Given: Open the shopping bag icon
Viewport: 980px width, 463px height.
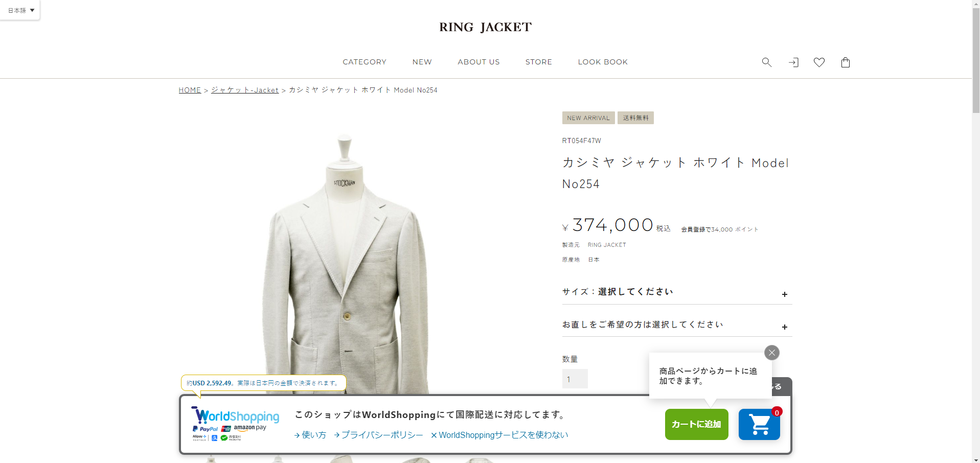Looking at the screenshot, I should pos(846,62).
